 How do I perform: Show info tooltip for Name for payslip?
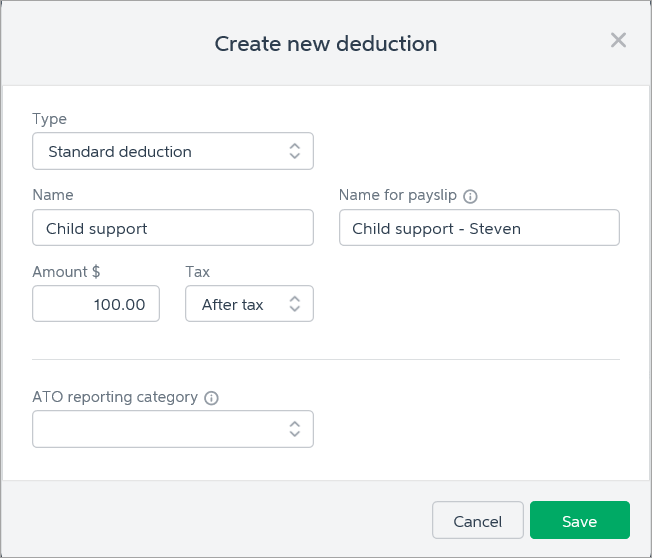point(470,196)
